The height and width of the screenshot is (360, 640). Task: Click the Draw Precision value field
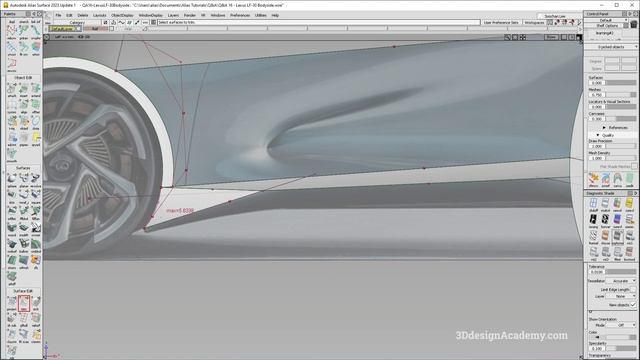(597, 146)
